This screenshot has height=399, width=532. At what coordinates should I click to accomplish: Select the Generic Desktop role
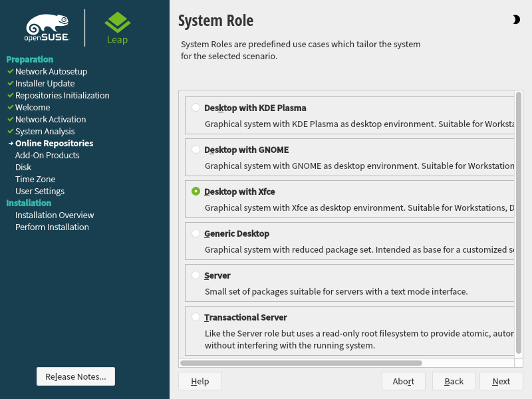coord(196,233)
